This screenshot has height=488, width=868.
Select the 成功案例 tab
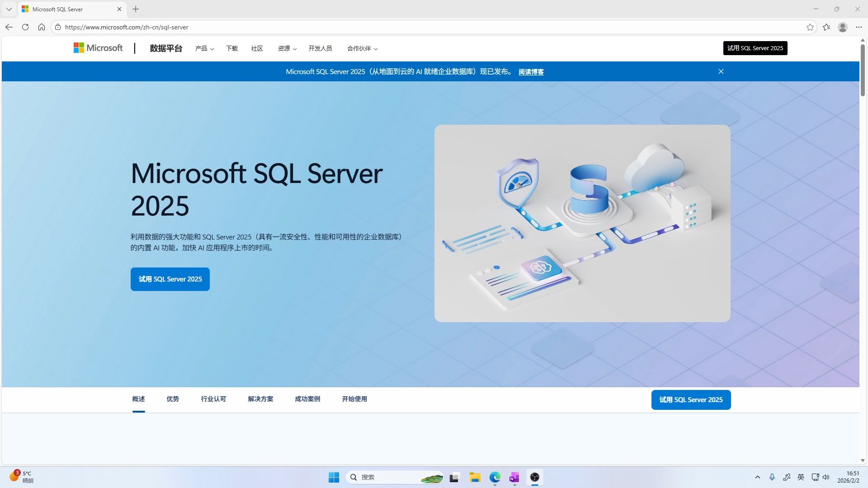[307, 399]
